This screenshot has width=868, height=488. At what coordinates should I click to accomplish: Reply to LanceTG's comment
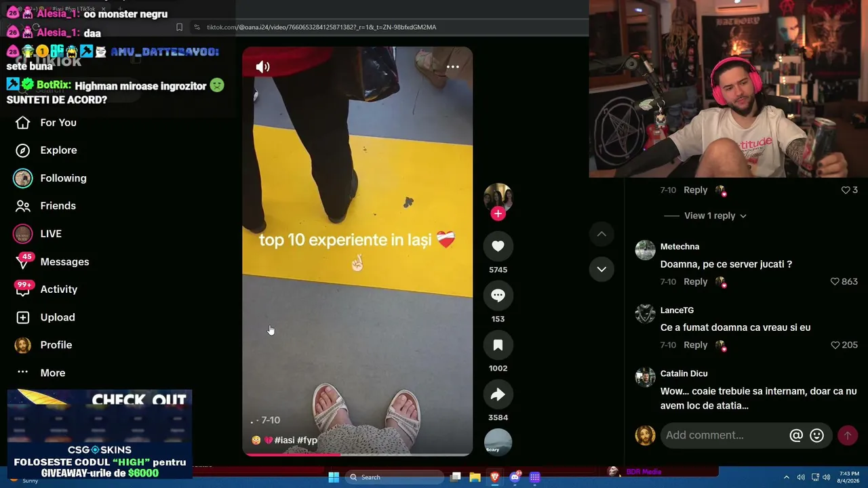pyautogui.click(x=695, y=345)
